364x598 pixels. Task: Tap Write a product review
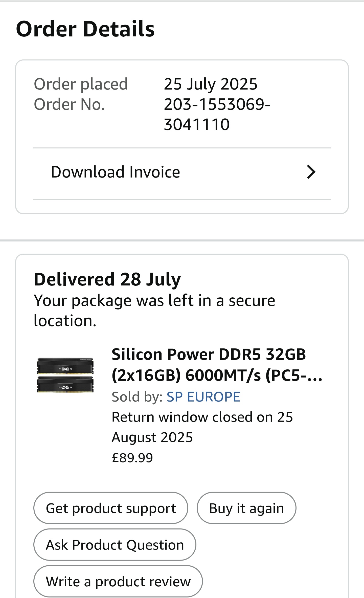pos(118,581)
